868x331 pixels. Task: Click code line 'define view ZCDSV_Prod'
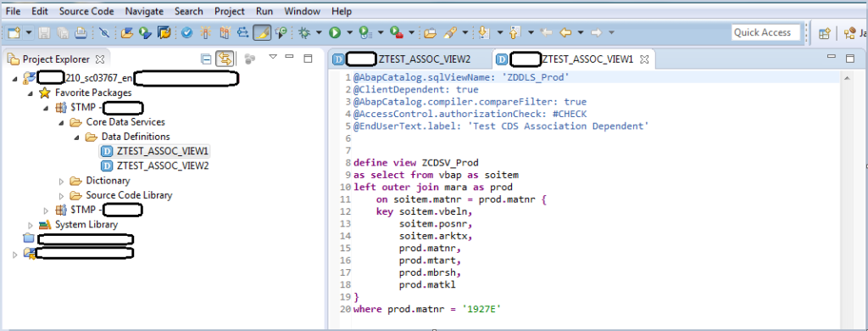click(415, 163)
